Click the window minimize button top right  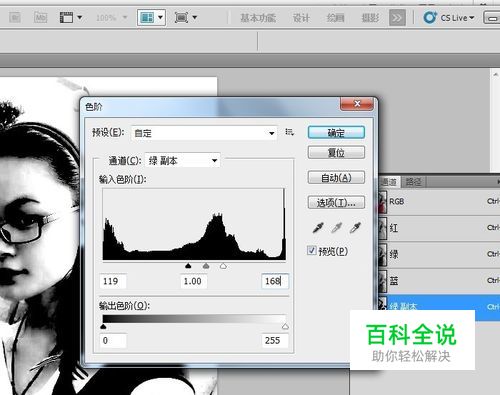pyautogui.click(x=492, y=18)
